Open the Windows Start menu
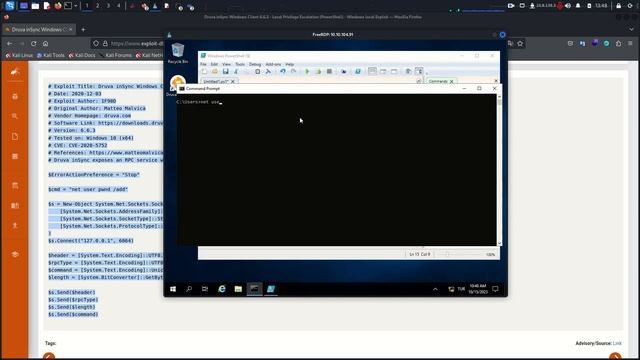The width and height of the screenshot is (640, 360). [173, 289]
